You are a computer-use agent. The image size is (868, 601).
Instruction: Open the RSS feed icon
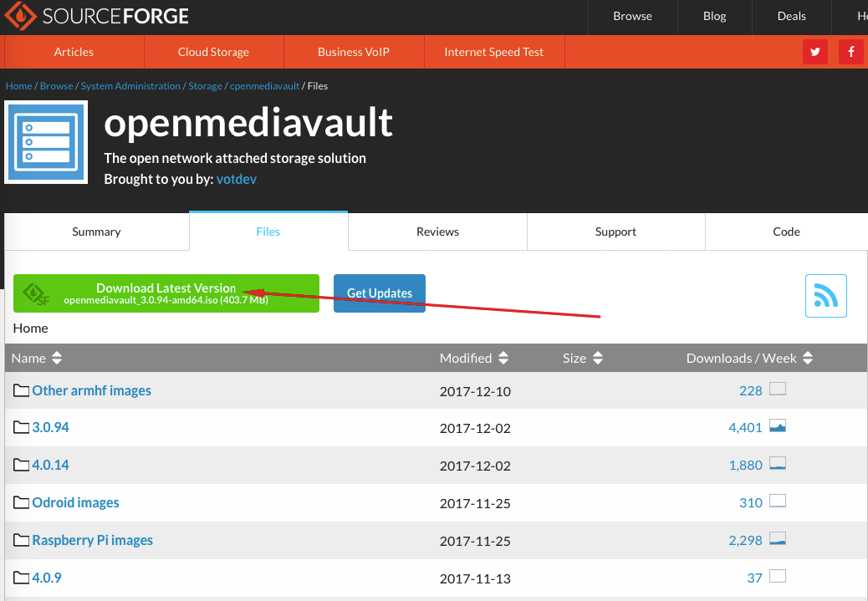pyautogui.click(x=826, y=296)
